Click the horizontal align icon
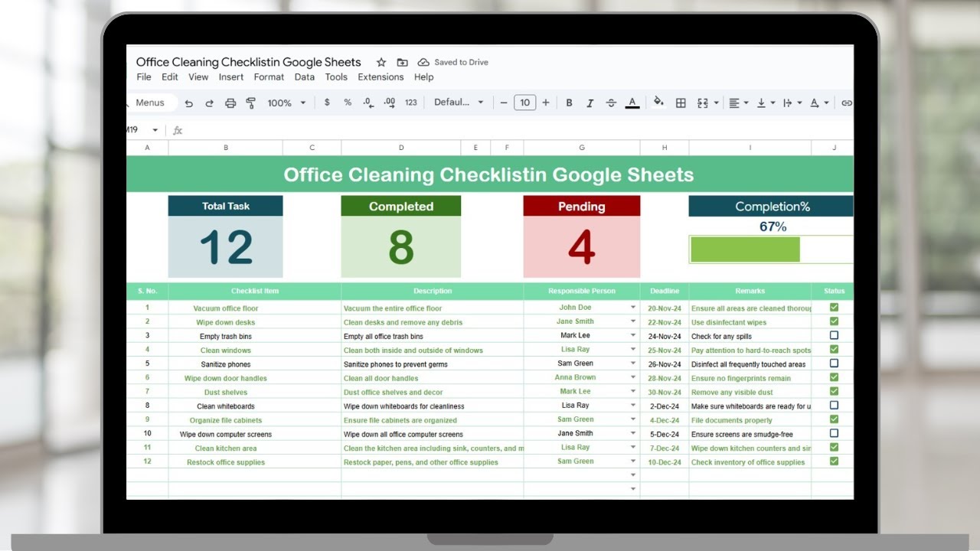 click(x=733, y=103)
